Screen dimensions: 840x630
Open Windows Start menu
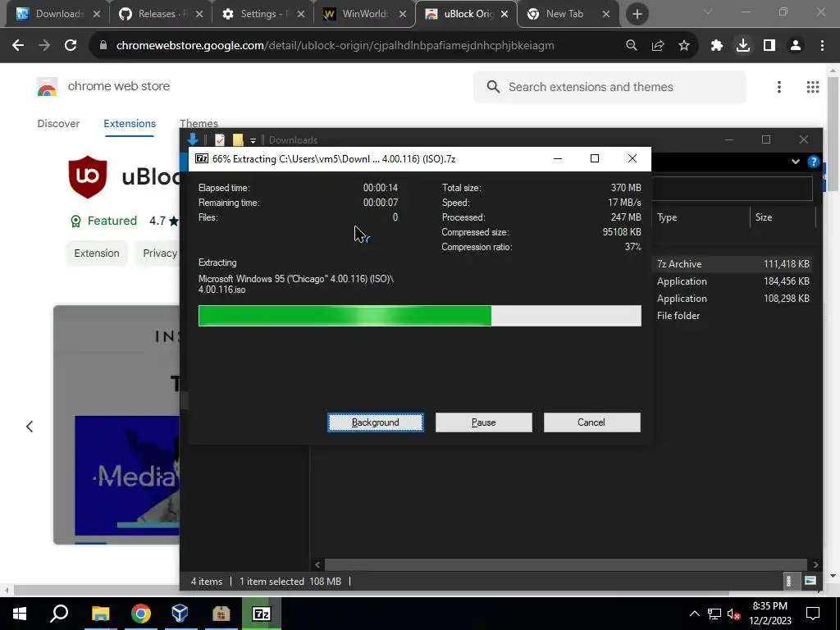pos(20,614)
